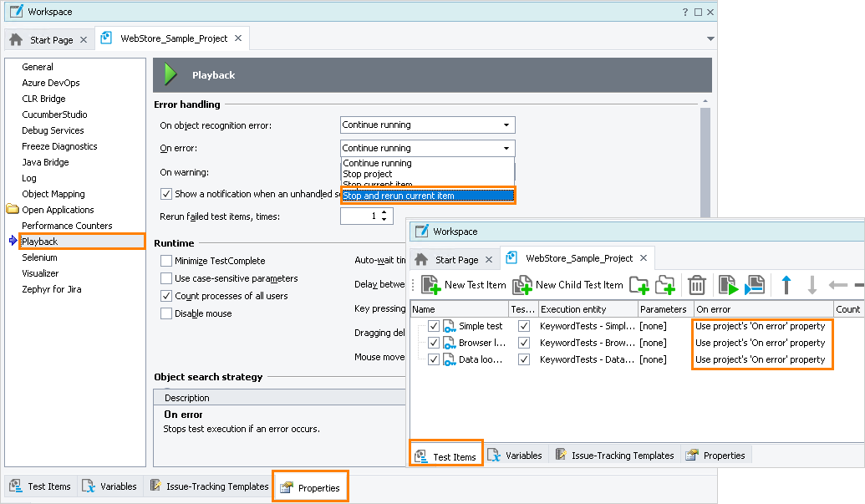Uncheck the Simple test item checkbox

pyautogui.click(x=433, y=326)
